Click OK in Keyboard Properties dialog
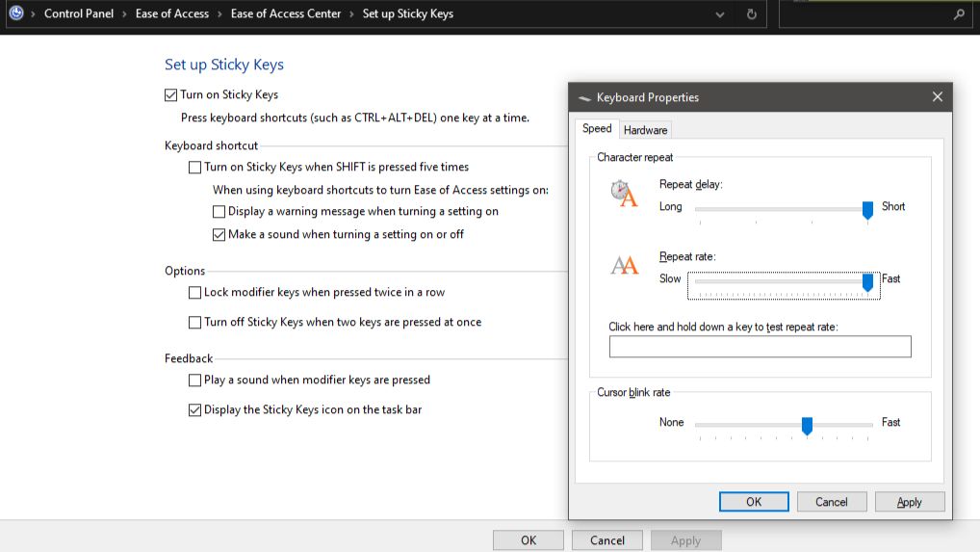980x552 pixels. click(754, 501)
